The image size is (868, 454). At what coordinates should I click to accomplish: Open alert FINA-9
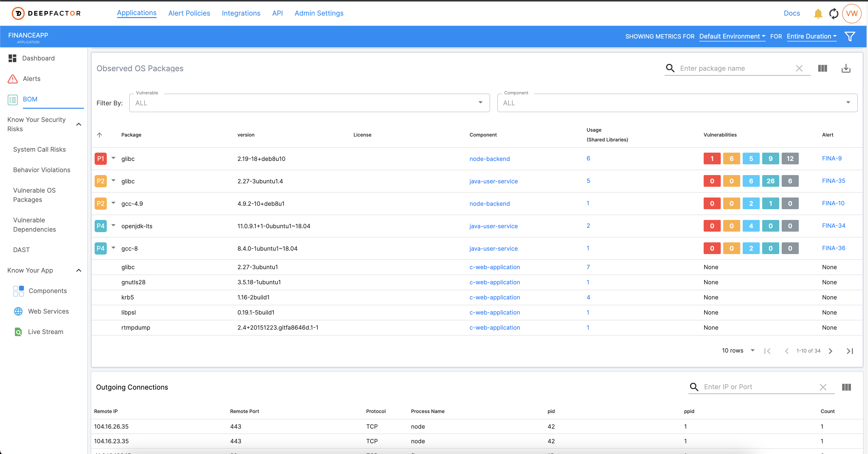[832, 158]
